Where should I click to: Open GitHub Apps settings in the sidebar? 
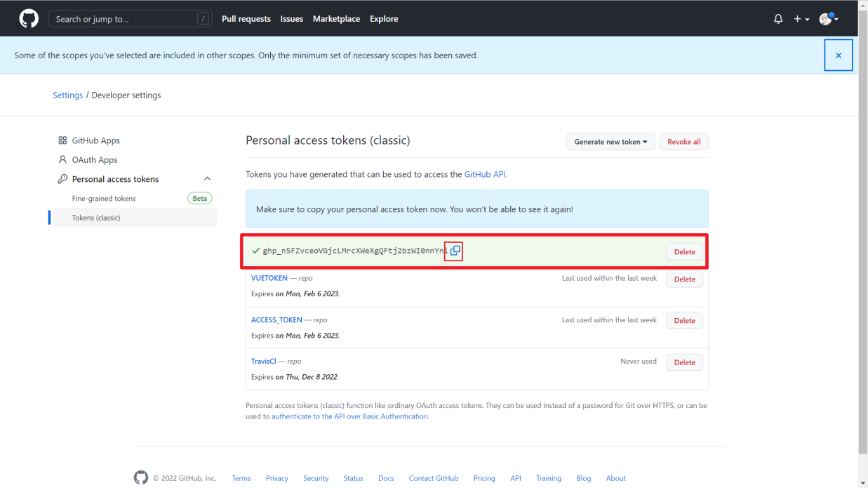95,140
